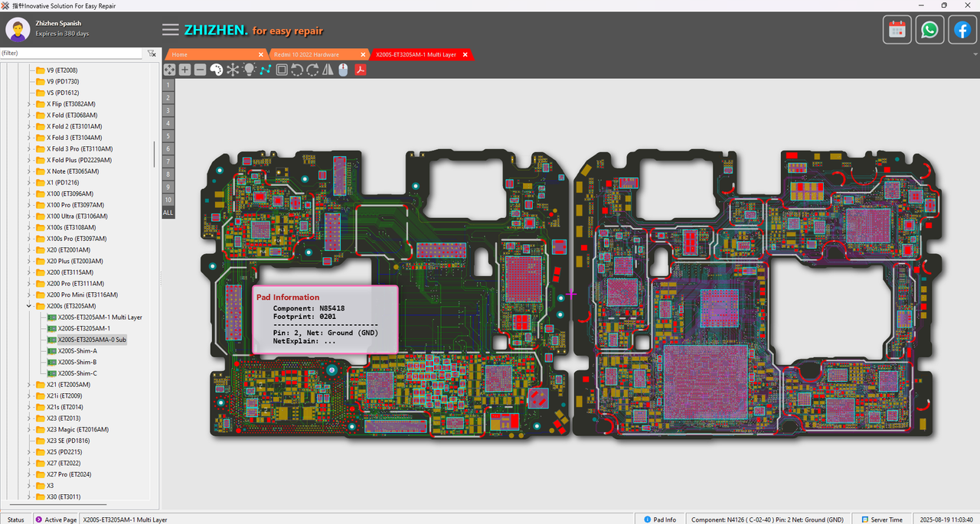
Task: Show layer 2 only
Action: pyautogui.click(x=168, y=97)
